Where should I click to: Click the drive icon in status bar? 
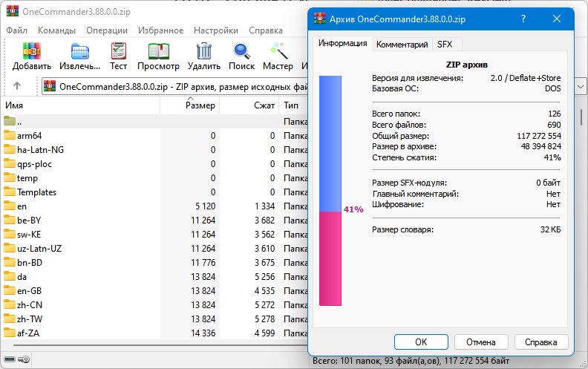tap(10, 359)
